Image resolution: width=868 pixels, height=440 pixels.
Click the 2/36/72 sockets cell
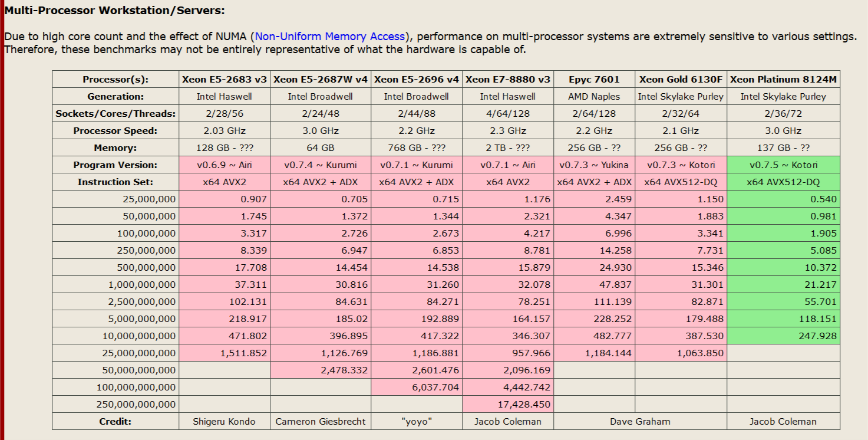coord(784,114)
